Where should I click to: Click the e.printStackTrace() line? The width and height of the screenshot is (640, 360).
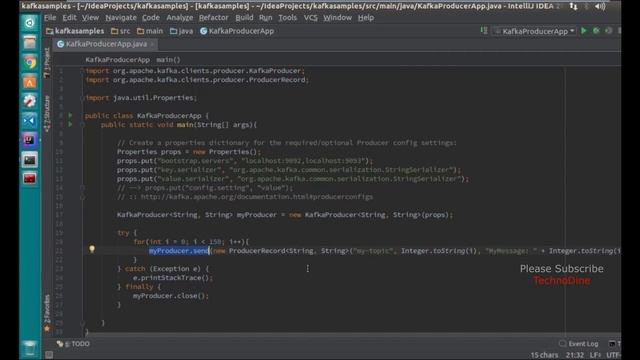click(173, 278)
